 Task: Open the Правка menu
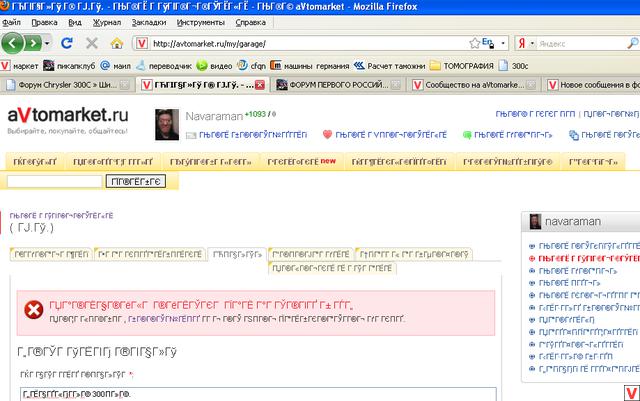coord(44,22)
